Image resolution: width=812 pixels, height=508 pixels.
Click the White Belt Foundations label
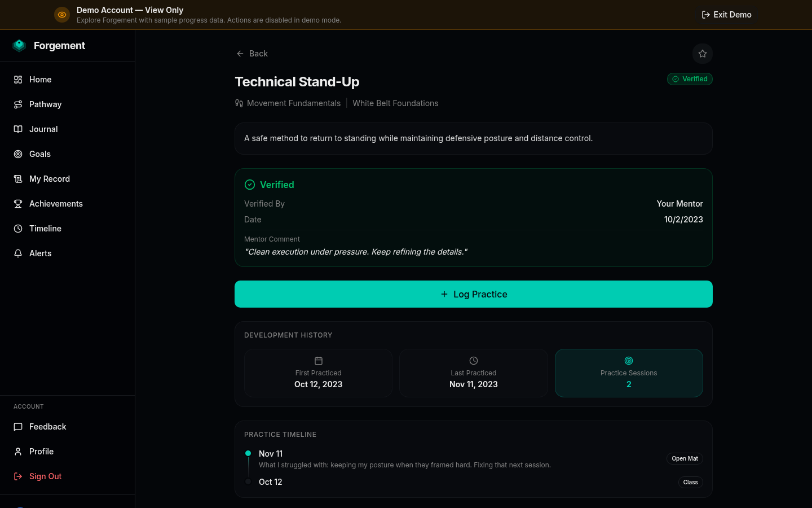(395, 103)
